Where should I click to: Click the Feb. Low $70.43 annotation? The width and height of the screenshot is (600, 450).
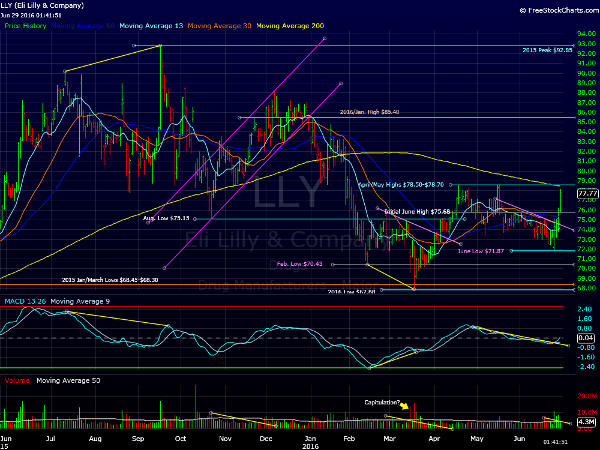click(300, 264)
